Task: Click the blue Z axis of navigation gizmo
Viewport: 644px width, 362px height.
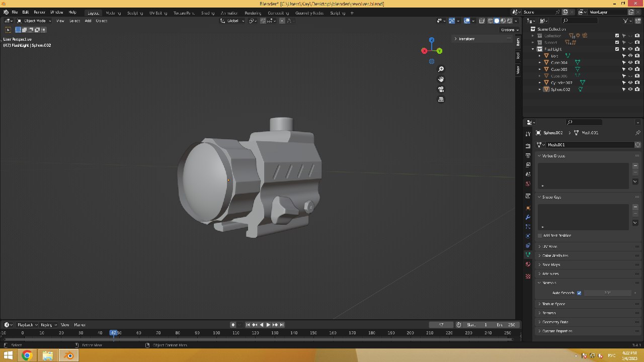Action: tap(432, 40)
